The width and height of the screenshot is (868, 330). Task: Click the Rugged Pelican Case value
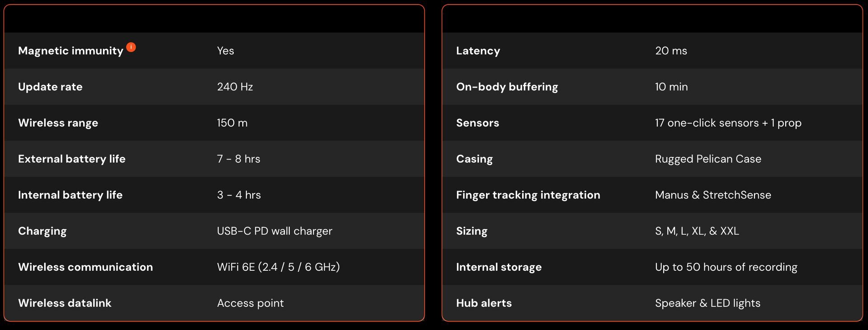click(x=708, y=159)
